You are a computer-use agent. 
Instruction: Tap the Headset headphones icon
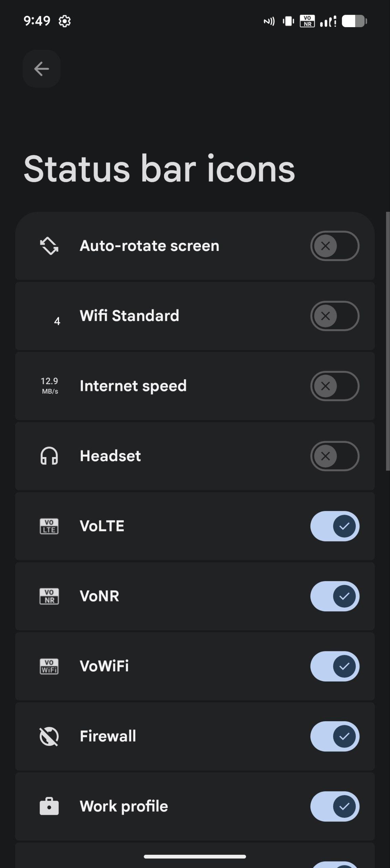(49, 456)
